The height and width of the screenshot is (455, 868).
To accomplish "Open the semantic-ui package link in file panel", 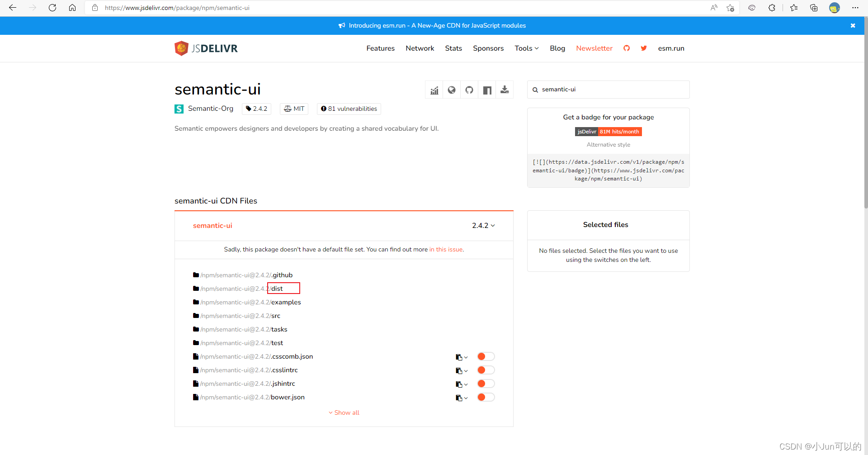I will point(212,225).
